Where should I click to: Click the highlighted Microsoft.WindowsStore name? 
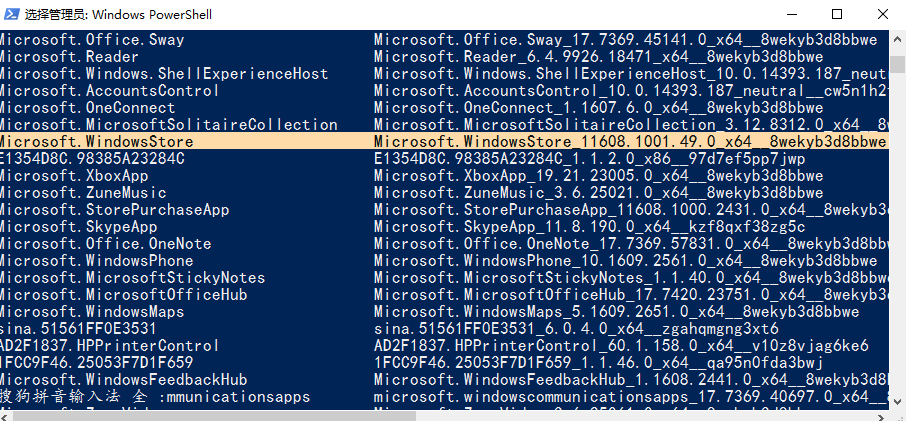pyautogui.click(x=96, y=142)
